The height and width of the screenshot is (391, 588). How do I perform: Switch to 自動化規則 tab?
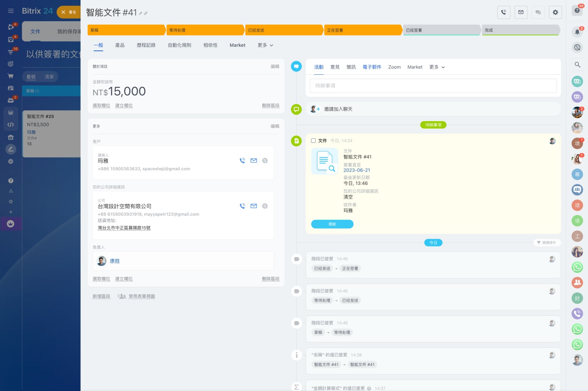[179, 45]
